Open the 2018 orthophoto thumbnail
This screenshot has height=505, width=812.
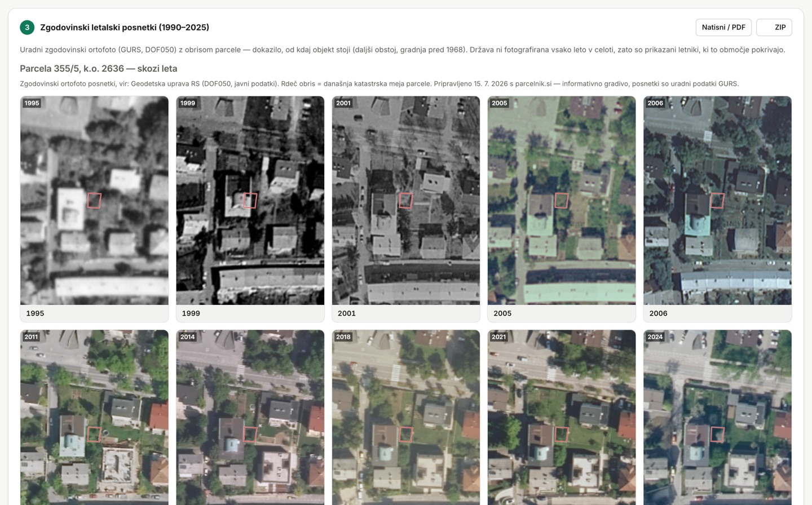coord(406,418)
